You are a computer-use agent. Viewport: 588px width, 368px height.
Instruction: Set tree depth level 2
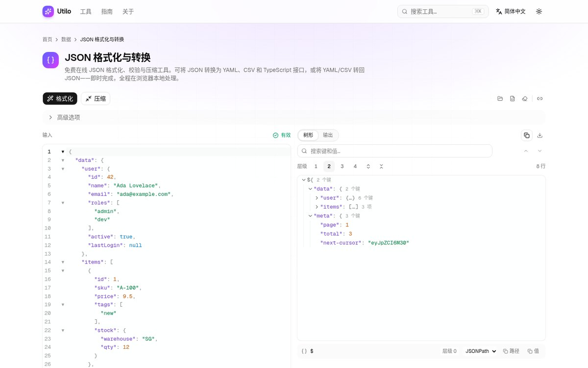(x=329, y=166)
